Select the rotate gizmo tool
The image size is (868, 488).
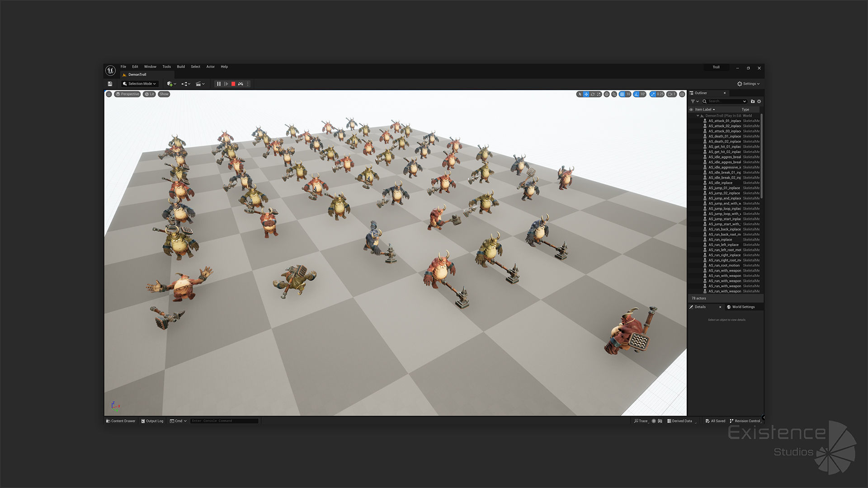(x=592, y=94)
